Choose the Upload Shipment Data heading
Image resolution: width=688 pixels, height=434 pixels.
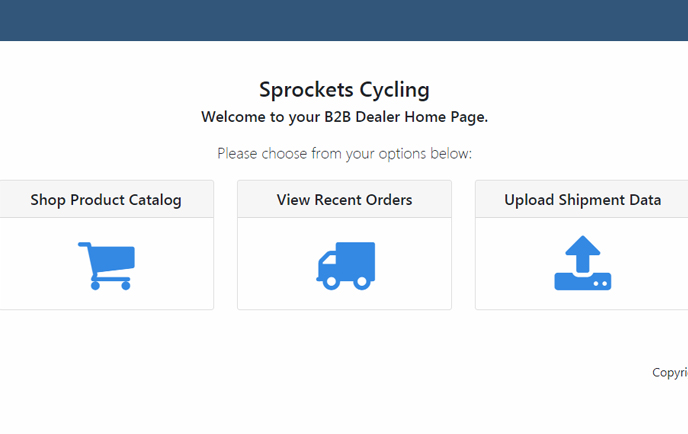click(582, 200)
